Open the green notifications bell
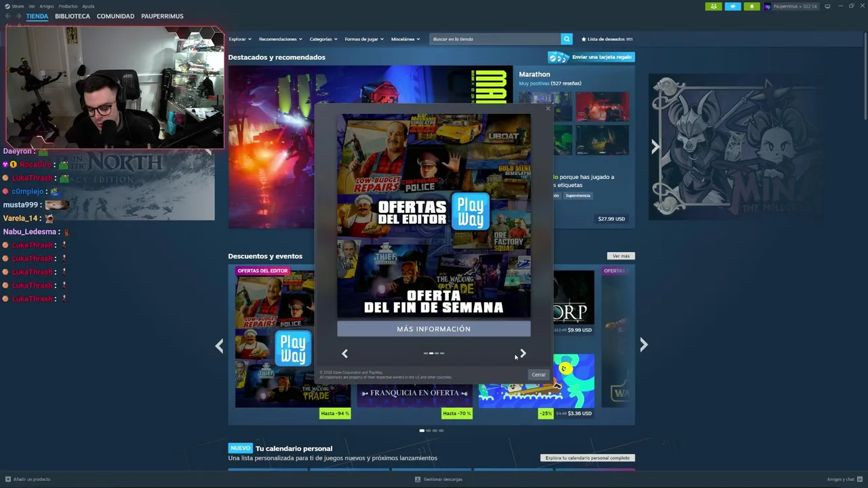 click(x=751, y=6)
